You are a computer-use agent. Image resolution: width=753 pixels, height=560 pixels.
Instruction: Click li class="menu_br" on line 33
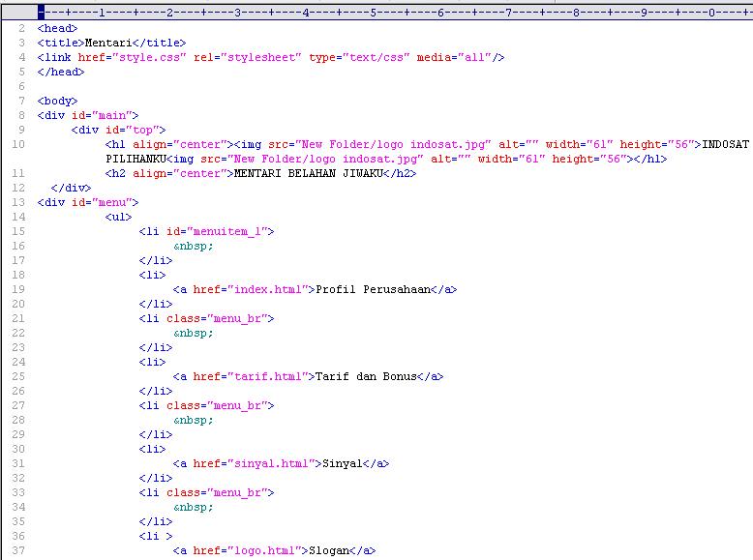206,492
